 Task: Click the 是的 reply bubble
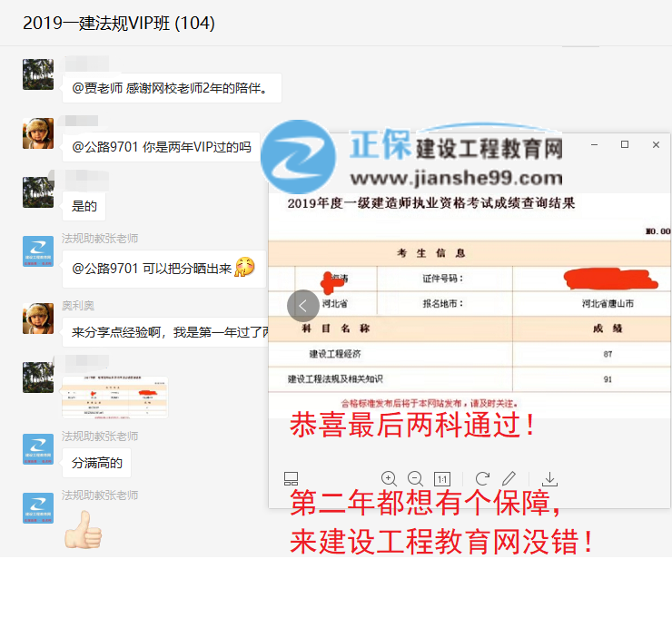84,206
